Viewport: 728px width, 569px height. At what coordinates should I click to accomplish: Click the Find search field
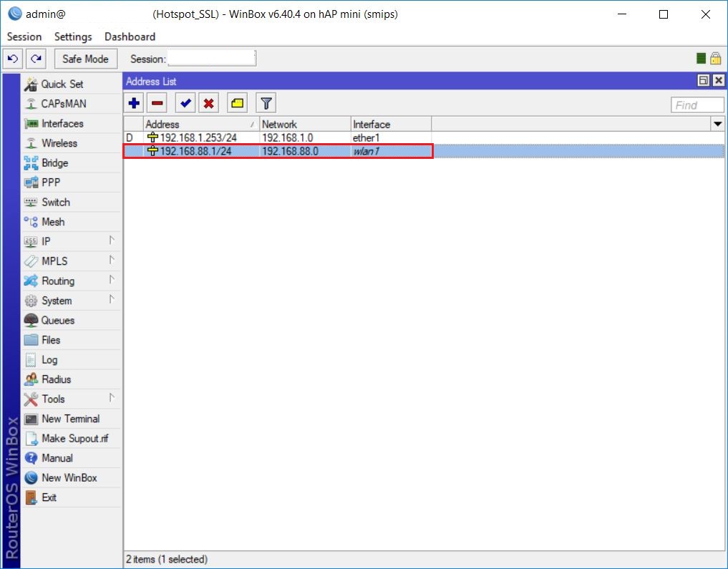(697, 105)
